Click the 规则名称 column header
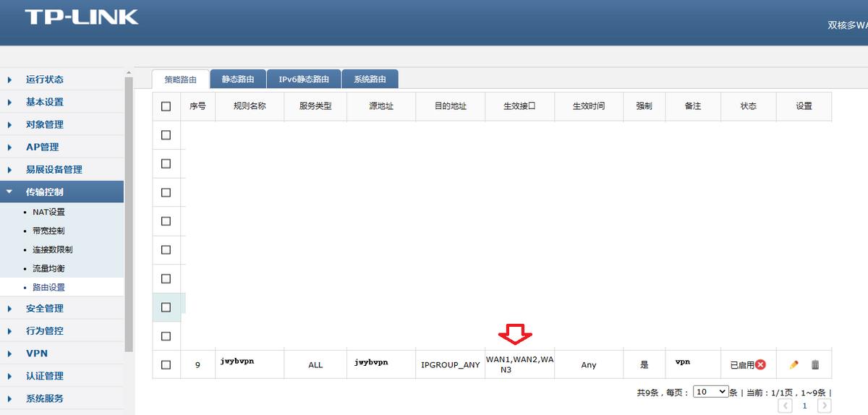 [250, 106]
